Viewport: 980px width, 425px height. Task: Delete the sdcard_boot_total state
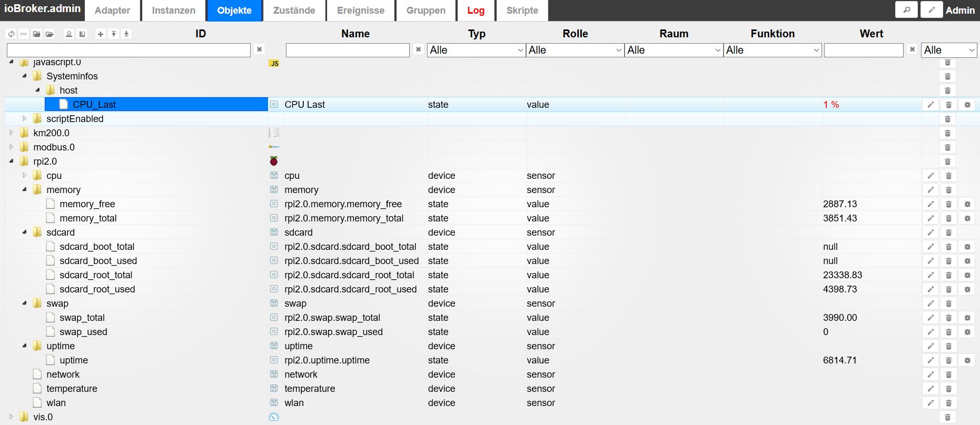tap(948, 247)
